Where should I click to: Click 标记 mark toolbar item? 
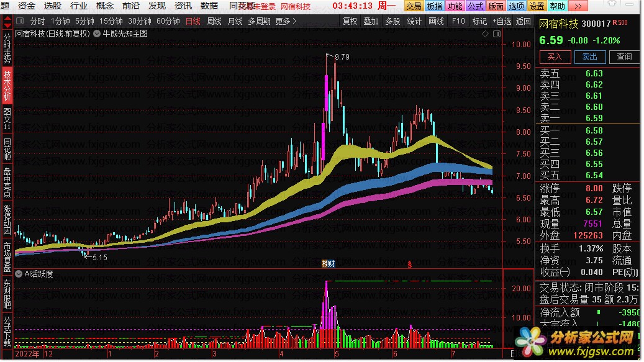click(x=479, y=21)
